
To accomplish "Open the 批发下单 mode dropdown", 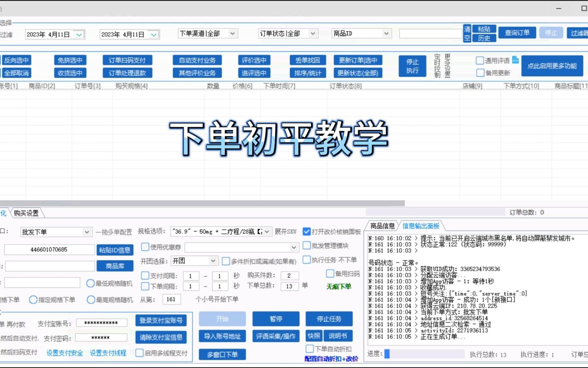I will (x=87, y=232).
